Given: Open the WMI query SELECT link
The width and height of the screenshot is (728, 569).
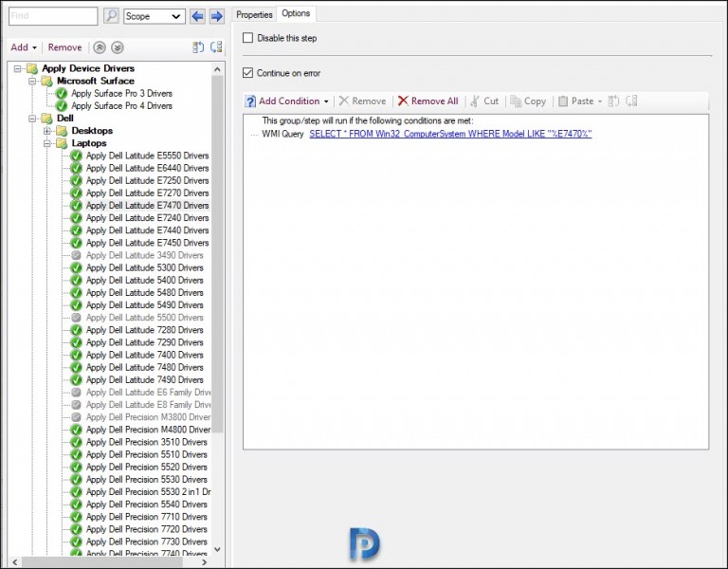Looking at the screenshot, I should (x=450, y=134).
